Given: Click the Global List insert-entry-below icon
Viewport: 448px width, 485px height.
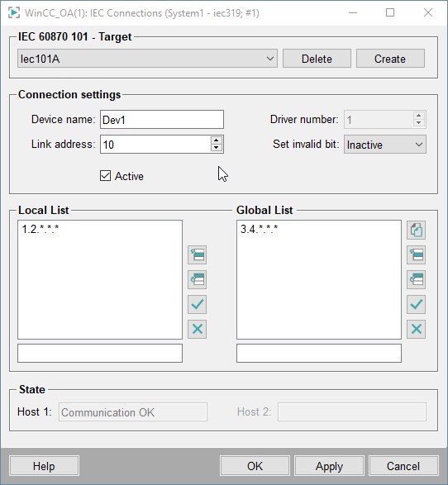Looking at the screenshot, I should (x=416, y=279).
